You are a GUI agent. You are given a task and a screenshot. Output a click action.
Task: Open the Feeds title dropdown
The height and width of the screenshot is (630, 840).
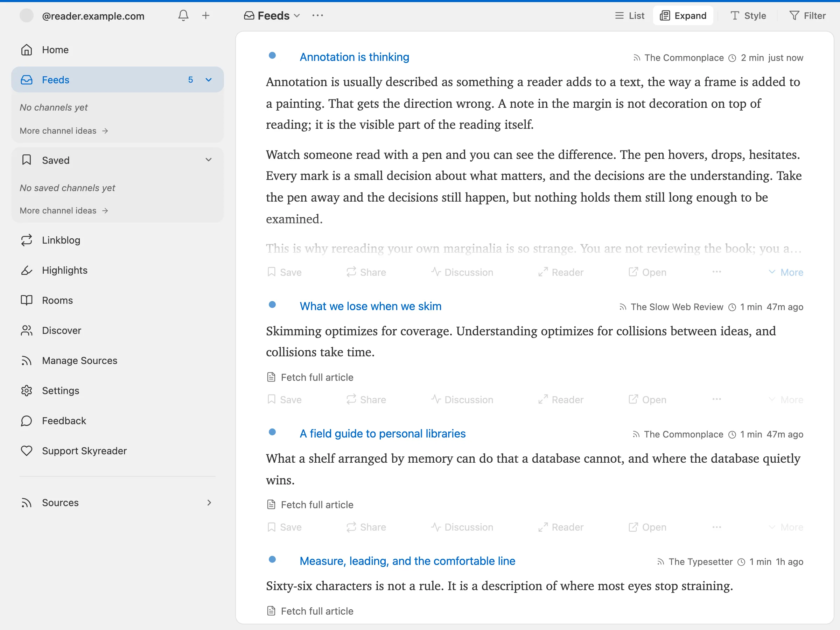[x=272, y=15]
